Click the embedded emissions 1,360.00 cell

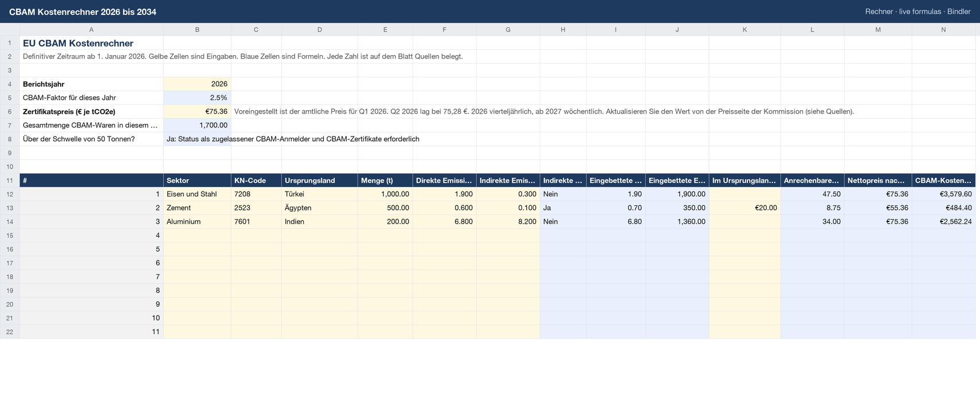point(677,221)
